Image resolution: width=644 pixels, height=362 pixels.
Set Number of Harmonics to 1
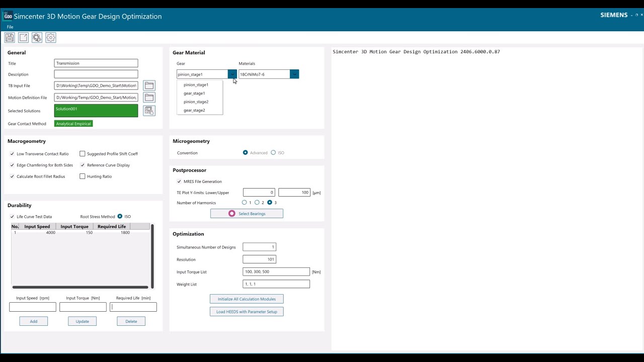tap(245, 203)
